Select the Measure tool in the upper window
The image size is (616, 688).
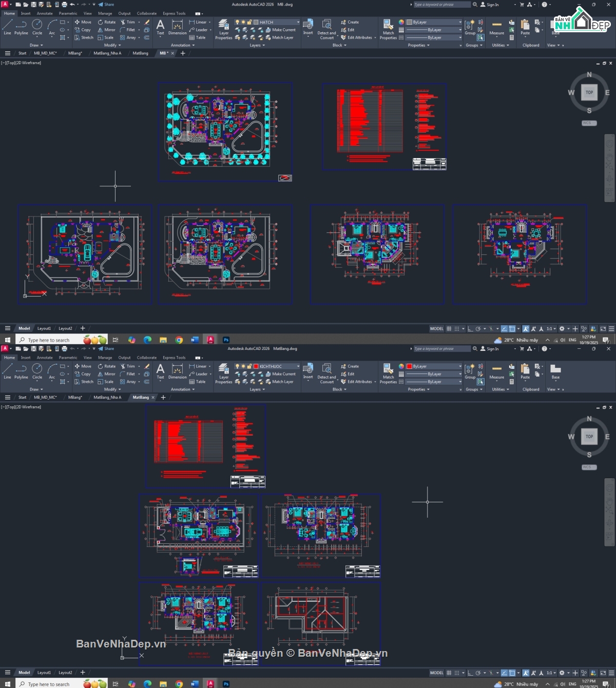[x=496, y=27]
